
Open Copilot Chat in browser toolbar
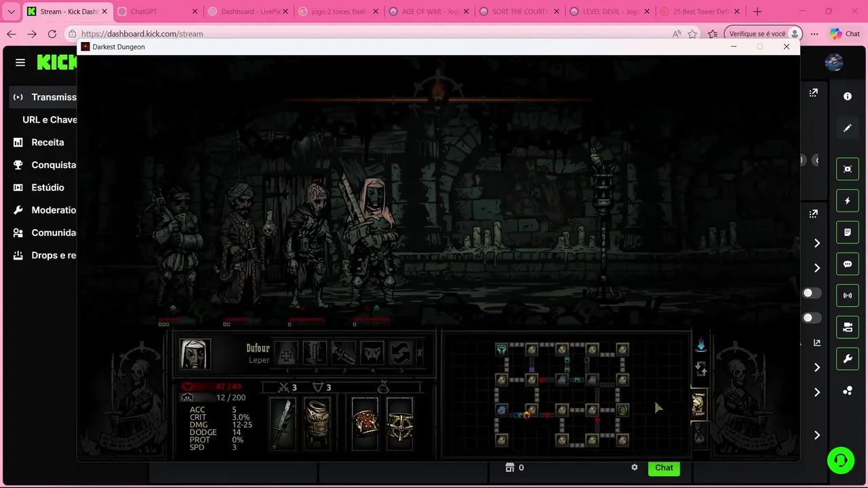pyautogui.click(x=844, y=34)
